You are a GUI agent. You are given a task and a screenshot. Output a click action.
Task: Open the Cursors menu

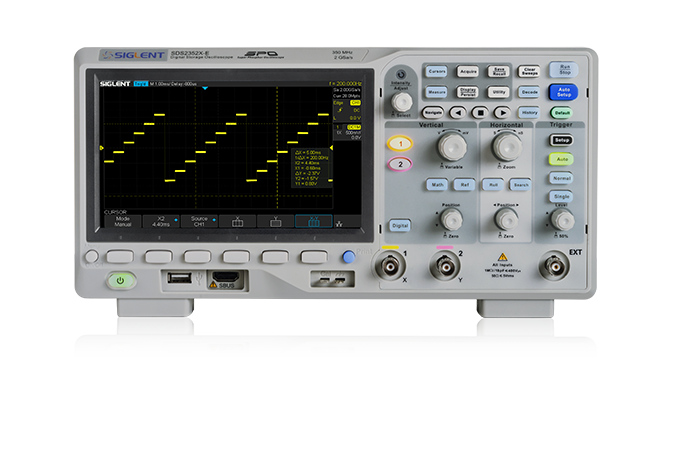436,72
